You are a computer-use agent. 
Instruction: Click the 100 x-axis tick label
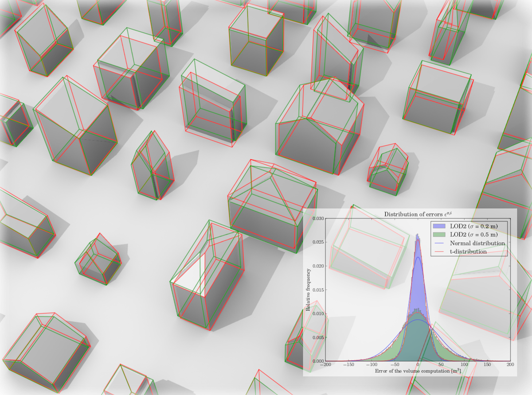(x=464, y=365)
